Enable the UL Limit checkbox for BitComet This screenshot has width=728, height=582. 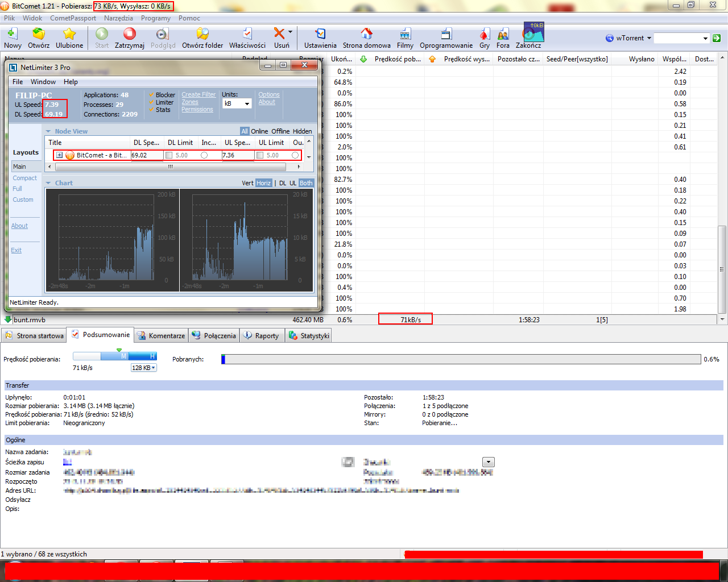(260, 155)
